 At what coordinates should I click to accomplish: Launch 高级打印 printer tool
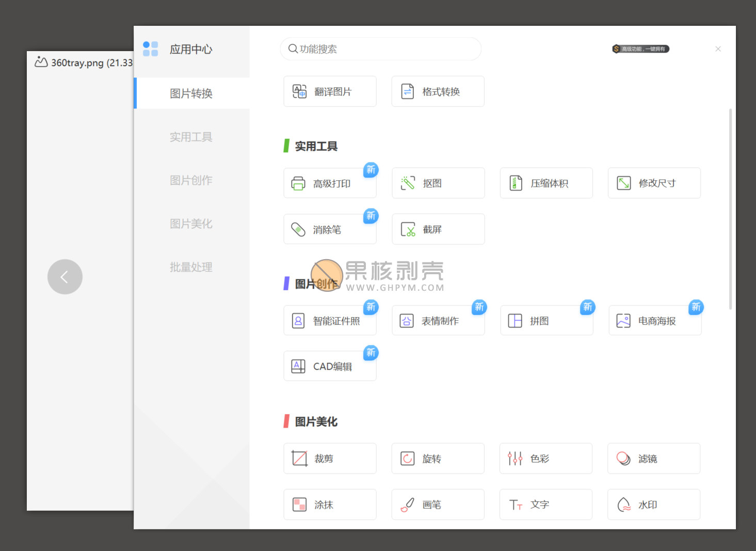point(330,183)
